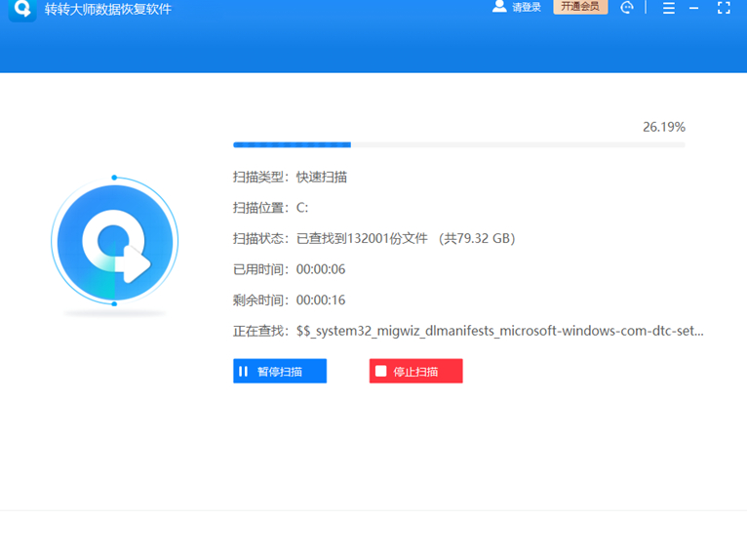Minimize the window with the dash icon
The image size is (747, 560).
(x=693, y=8)
